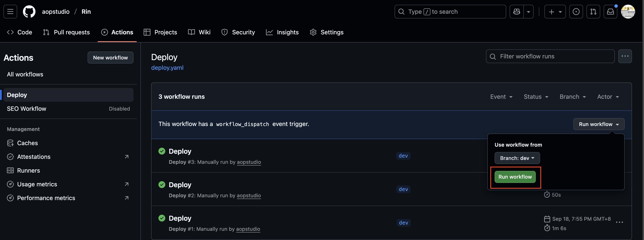Click the GitHub Octocat logo
This screenshot has width=644, height=240.
(x=29, y=12)
